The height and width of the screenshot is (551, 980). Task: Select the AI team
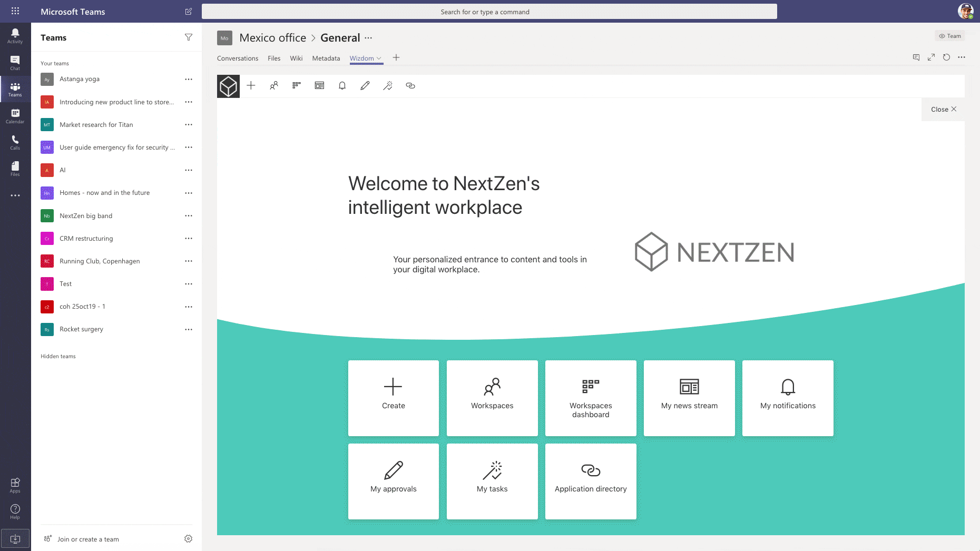tap(116, 170)
